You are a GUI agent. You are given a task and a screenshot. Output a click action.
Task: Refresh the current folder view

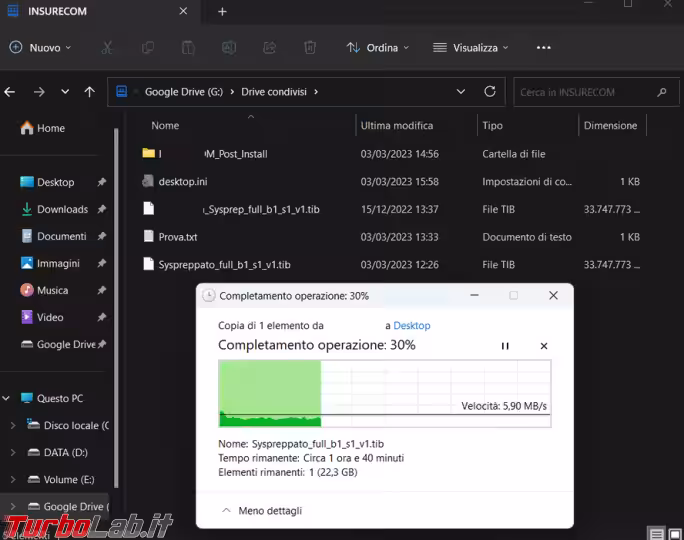point(490,92)
